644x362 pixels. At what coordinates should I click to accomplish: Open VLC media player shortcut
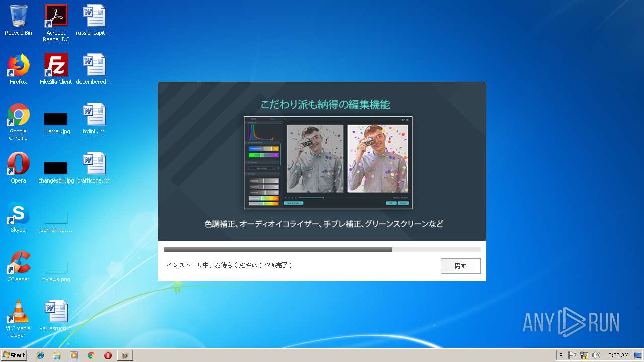(x=18, y=319)
